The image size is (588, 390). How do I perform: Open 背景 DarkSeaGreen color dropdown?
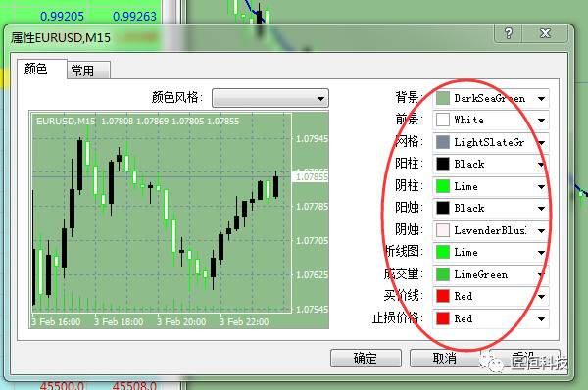tap(491, 99)
